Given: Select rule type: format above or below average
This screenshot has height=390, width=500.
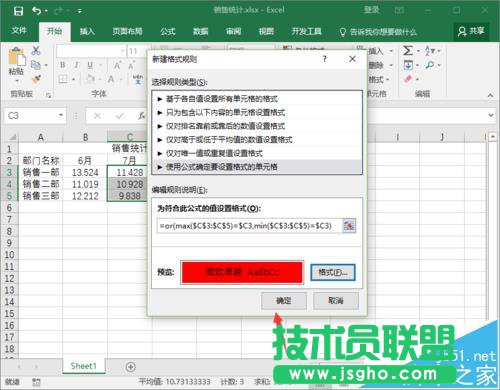Looking at the screenshot, I should (x=257, y=140).
